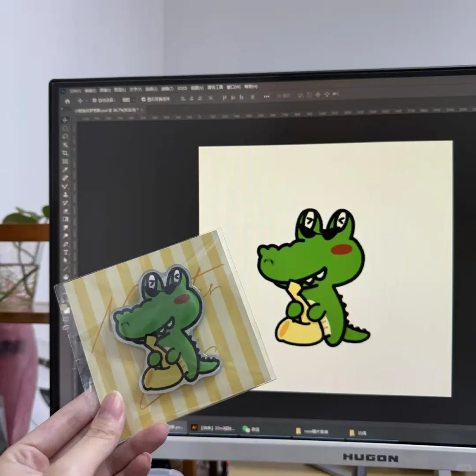
Task: Open the 3D(D) menu
Action: (182, 89)
